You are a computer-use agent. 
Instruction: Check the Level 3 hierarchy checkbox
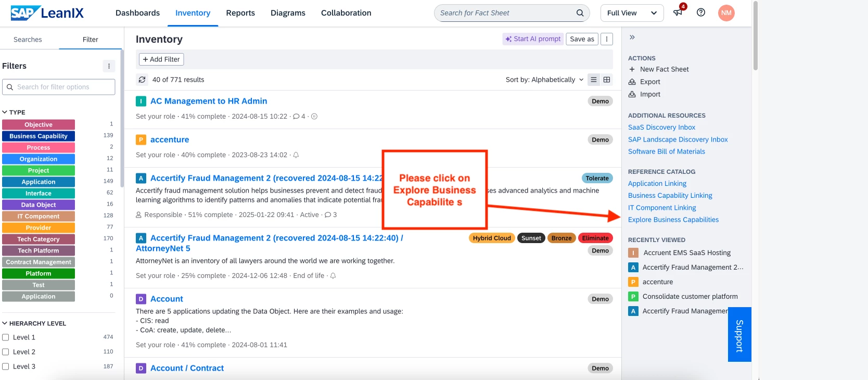(x=6, y=366)
